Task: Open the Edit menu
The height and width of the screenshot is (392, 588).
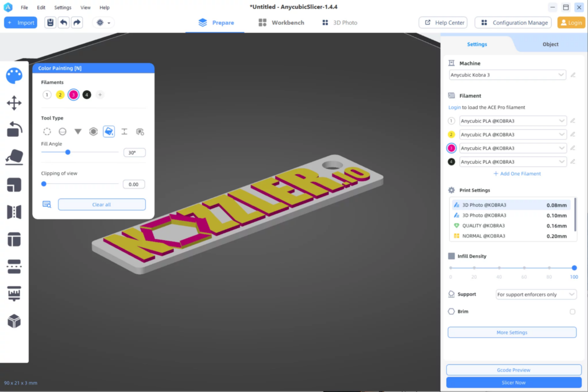Action: coord(41,7)
